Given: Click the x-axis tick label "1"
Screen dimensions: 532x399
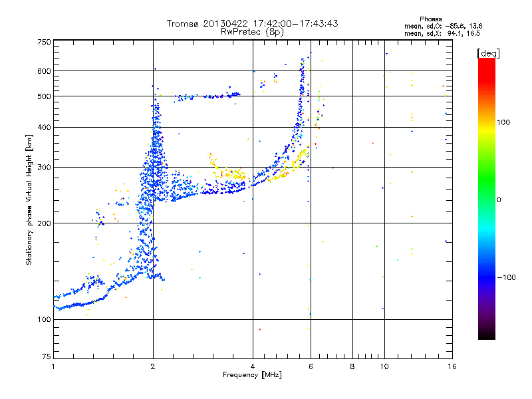Looking at the screenshot, I should 53,366.
